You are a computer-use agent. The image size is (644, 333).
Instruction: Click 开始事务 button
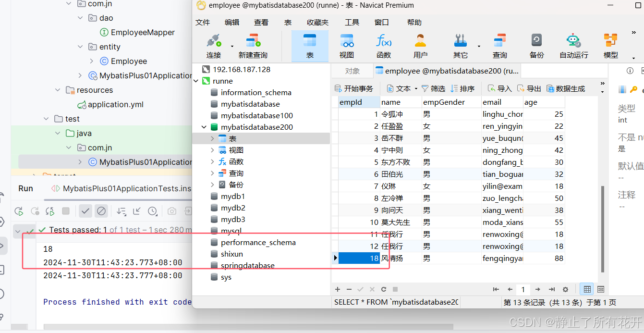354,88
